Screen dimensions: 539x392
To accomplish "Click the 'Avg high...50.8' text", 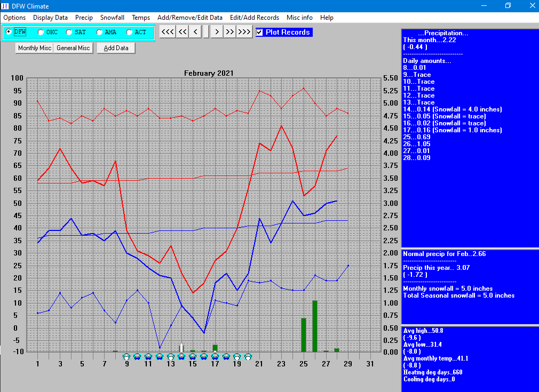I will (x=423, y=331).
